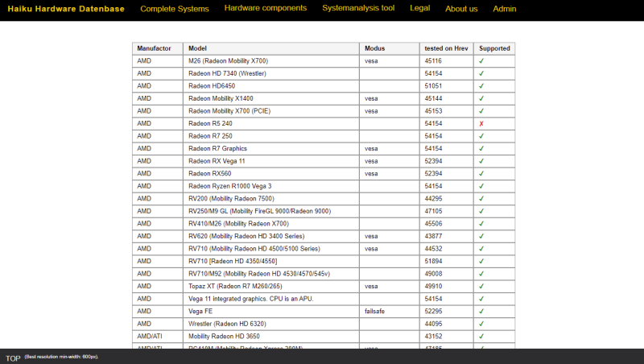Image resolution: width=644 pixels, height=364 pixels.
Task: Select the M26 (Radeon Mobility X700) model cell
Action: [x=271, y=61]
